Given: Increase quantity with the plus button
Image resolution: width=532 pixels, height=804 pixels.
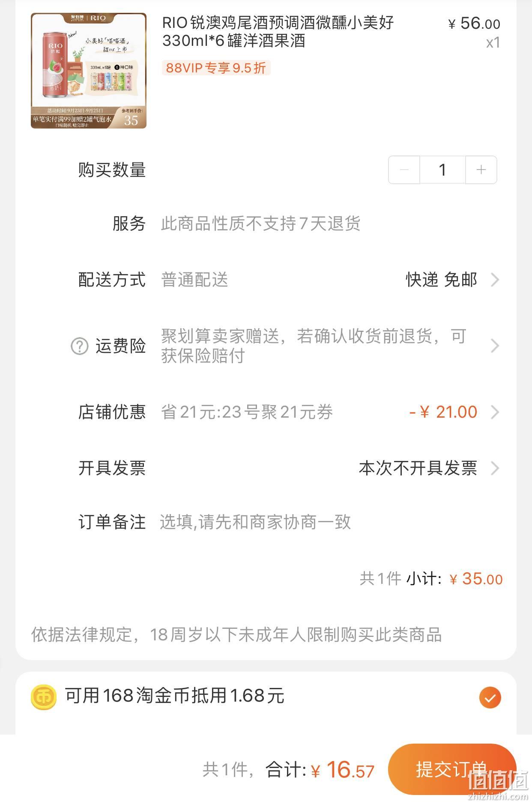Looking at the screenshot, I should click(481, 170).
